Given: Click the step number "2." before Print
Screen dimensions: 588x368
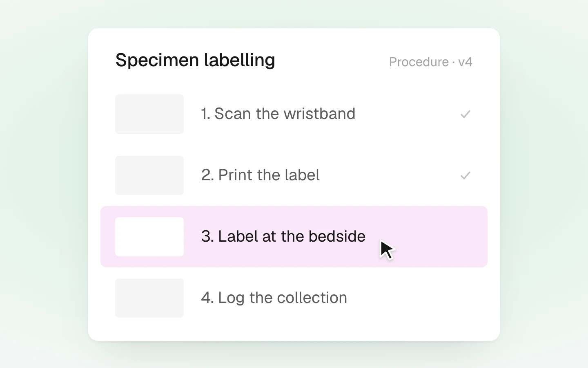Looking at the screenshot, I should tap(207, 175).
